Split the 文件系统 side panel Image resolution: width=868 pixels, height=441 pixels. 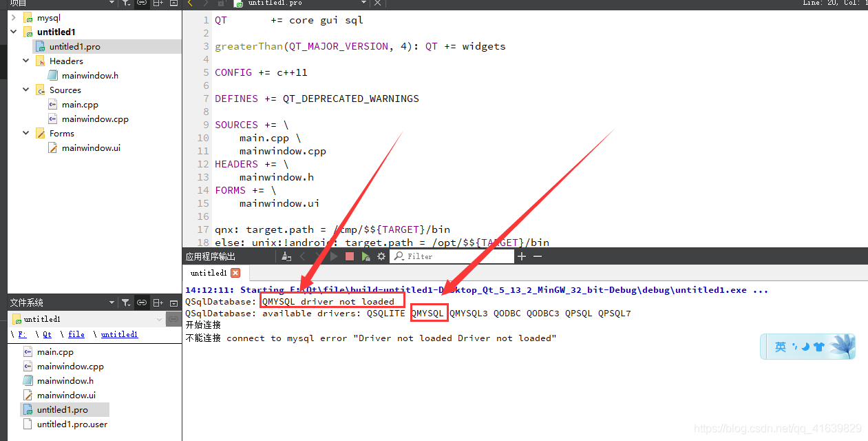click(158, 302)
